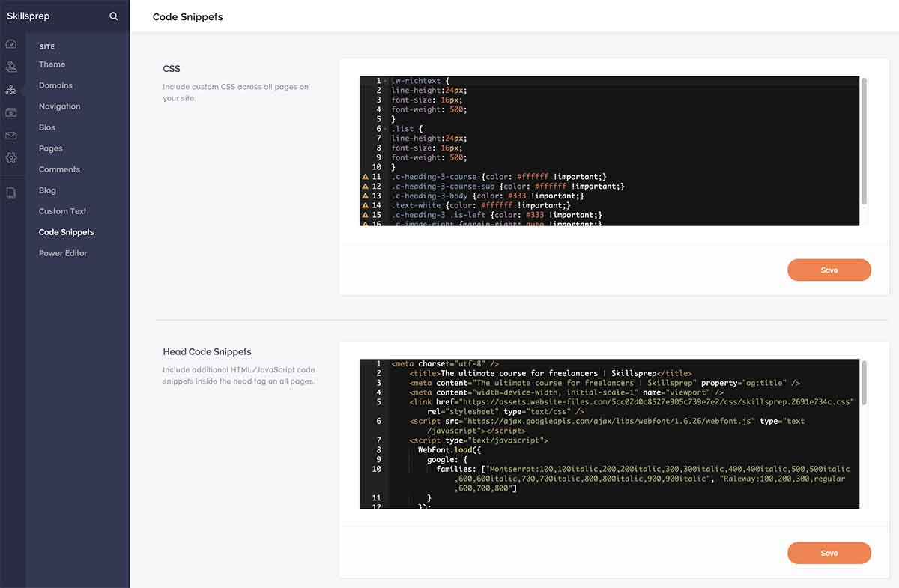Select the pages book icon at sidebar bottom

11,192
